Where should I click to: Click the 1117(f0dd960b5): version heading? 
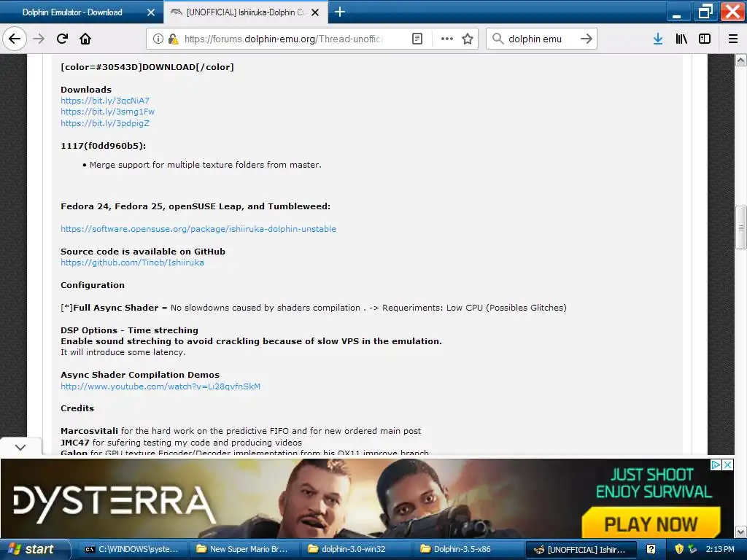(104, 146)
